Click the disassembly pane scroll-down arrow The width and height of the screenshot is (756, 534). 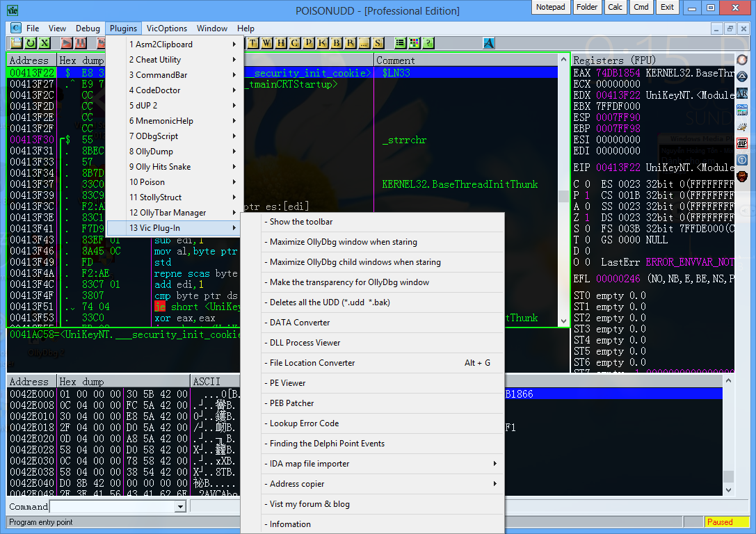[563, 321]
